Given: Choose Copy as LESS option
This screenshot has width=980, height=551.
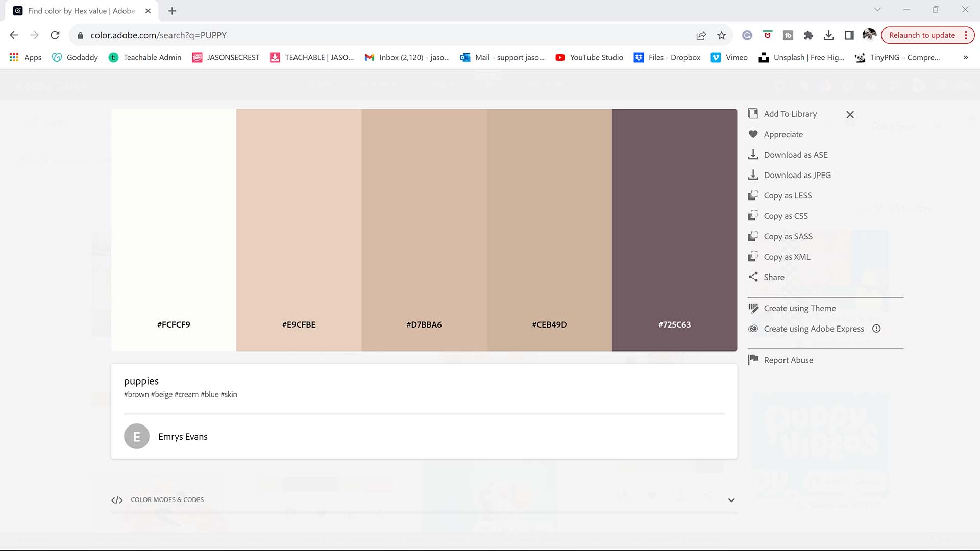Looking at the screenshot, I should 788,195.
